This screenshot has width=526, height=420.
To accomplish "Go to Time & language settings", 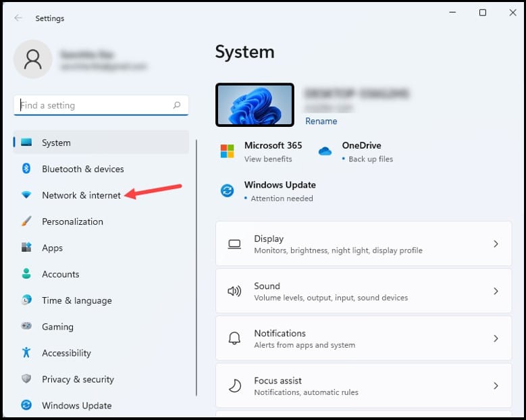I will pos(76,300).
